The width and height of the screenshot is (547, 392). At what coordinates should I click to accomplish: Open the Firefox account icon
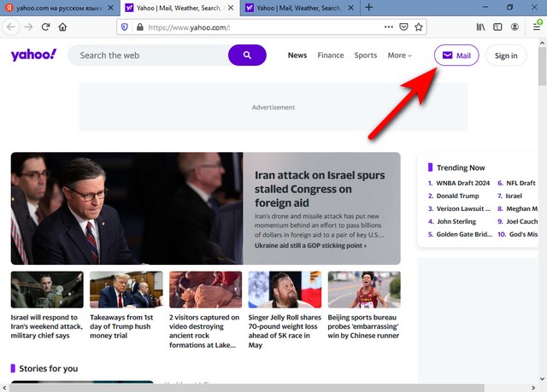pyautogui.click(x=515, y=26)
